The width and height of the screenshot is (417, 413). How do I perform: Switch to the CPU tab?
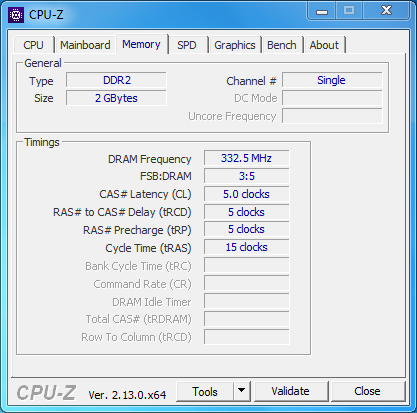pyautogui.click(x=33, y=45)
